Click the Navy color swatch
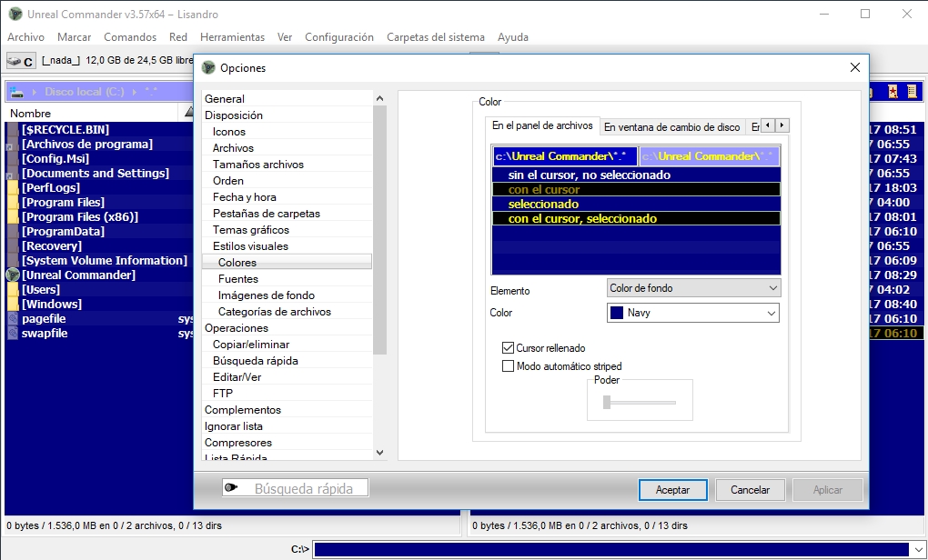928x560 pixels. tap(617, 313)
